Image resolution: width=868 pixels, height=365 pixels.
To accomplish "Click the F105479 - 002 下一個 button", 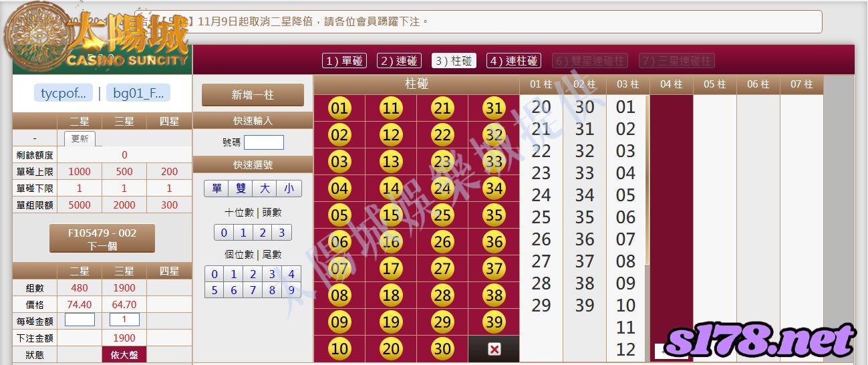I will pyautogui.click(x=102, y=239).
